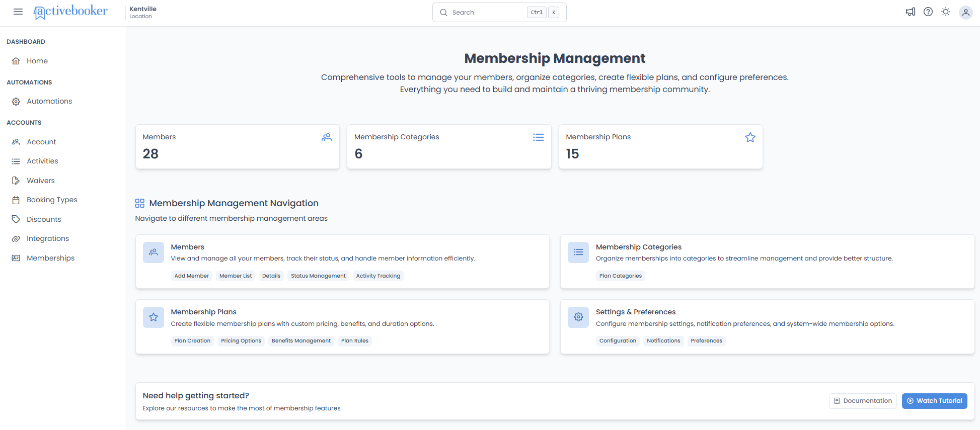The width and height of the screenshot is (980, 430).
Task: Click the activebooker logo
Action: [x=70, y=12]
